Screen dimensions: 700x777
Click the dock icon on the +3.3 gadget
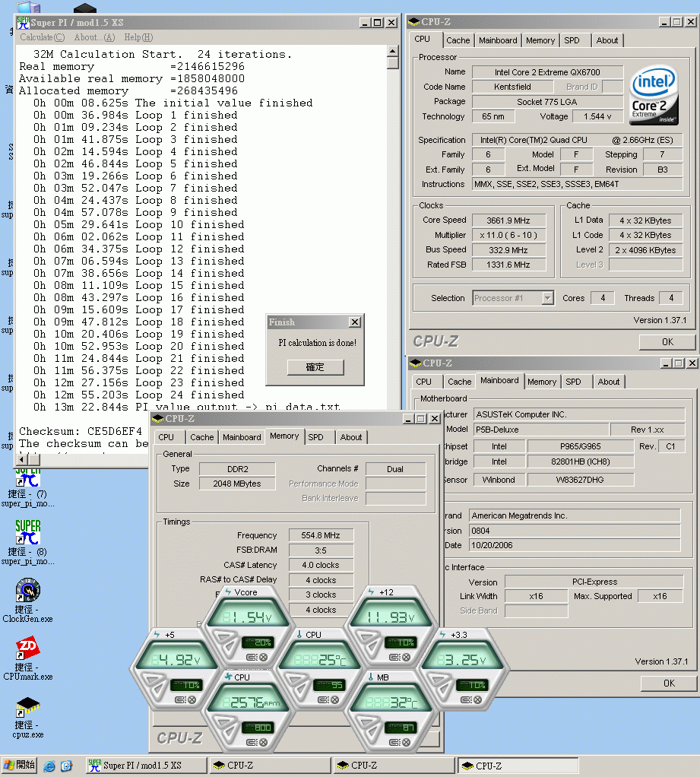(466, 699)
